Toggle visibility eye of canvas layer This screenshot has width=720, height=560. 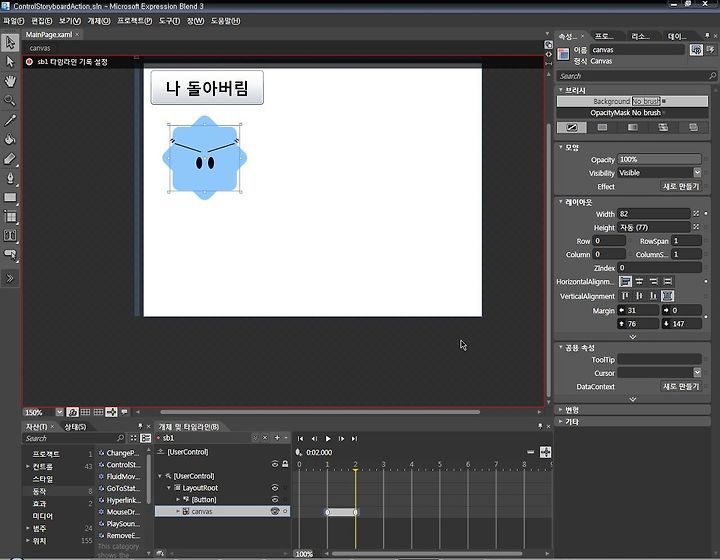coord(275,511)
